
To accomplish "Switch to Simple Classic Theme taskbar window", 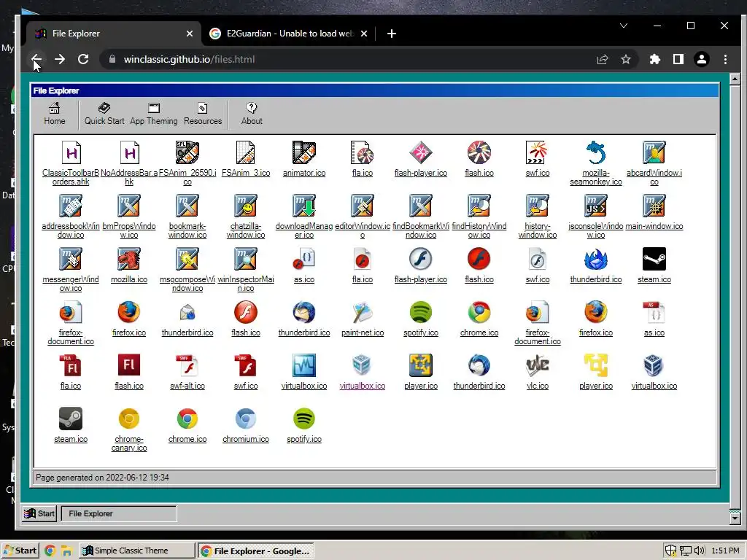I will 136,551.
